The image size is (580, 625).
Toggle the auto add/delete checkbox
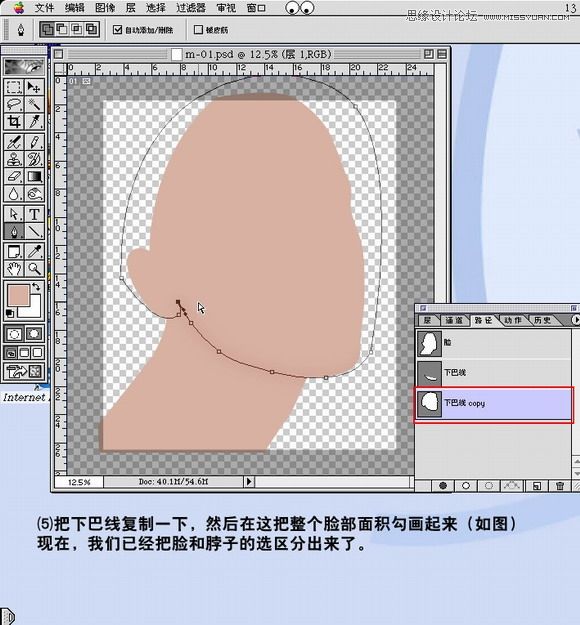tap(117, 29)
